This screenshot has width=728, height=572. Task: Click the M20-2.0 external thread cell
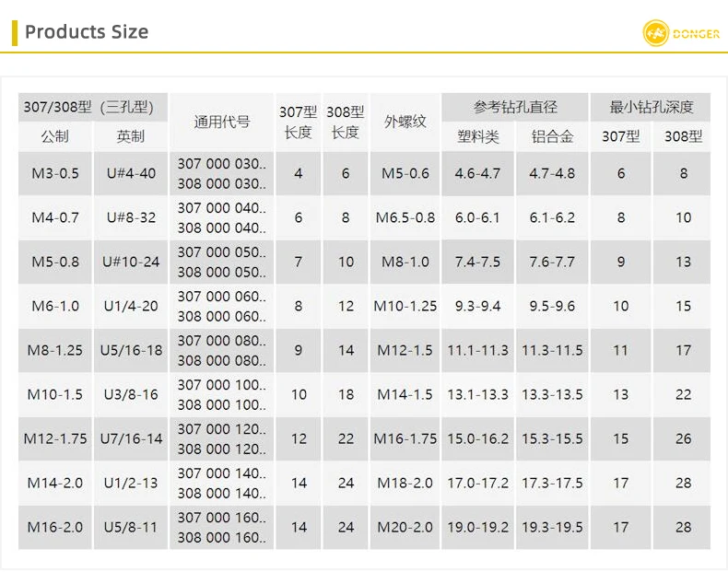point(405,528)
